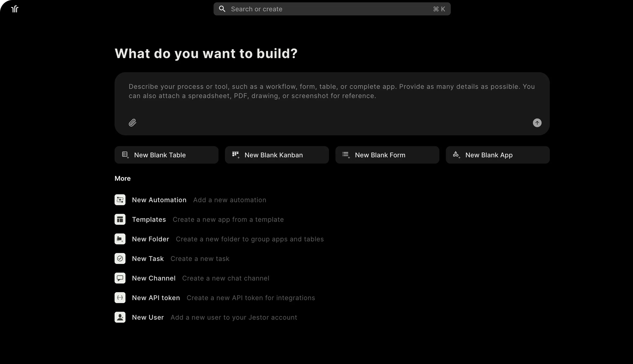Select the New Automation icon
The image size is (633, 364).
pyautogui.click(x=120, y=200)
